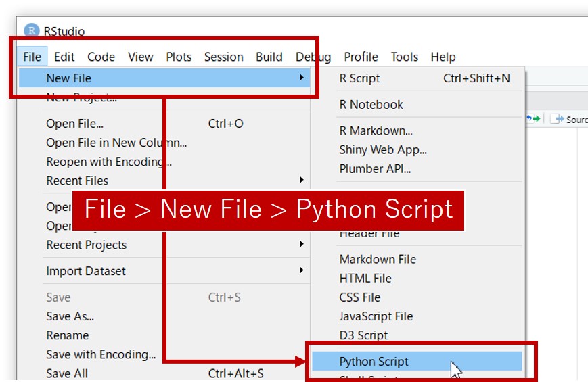588x382 pixels.
Task: Open the Session menu
Action: click(x=223, y=57)
